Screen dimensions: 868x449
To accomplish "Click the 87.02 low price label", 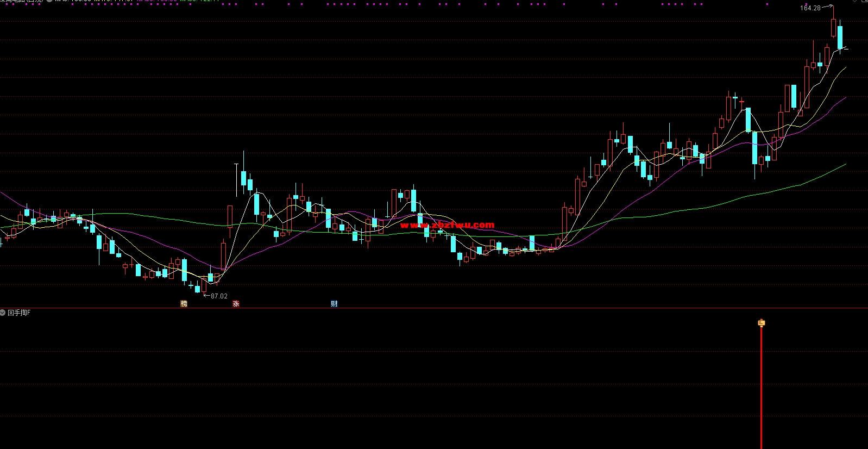I will 219,296.
